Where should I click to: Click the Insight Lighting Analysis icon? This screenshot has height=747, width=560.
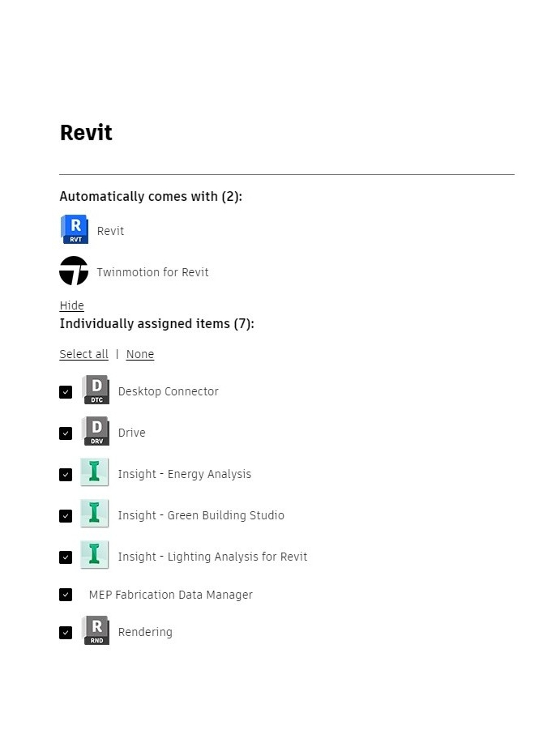pos(94,555)
